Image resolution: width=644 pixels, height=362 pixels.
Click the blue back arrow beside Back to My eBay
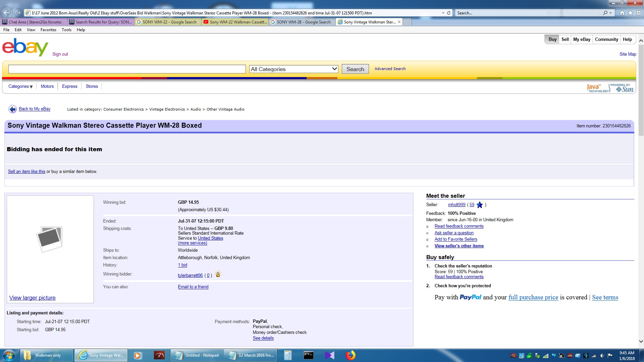pos(12,109)
